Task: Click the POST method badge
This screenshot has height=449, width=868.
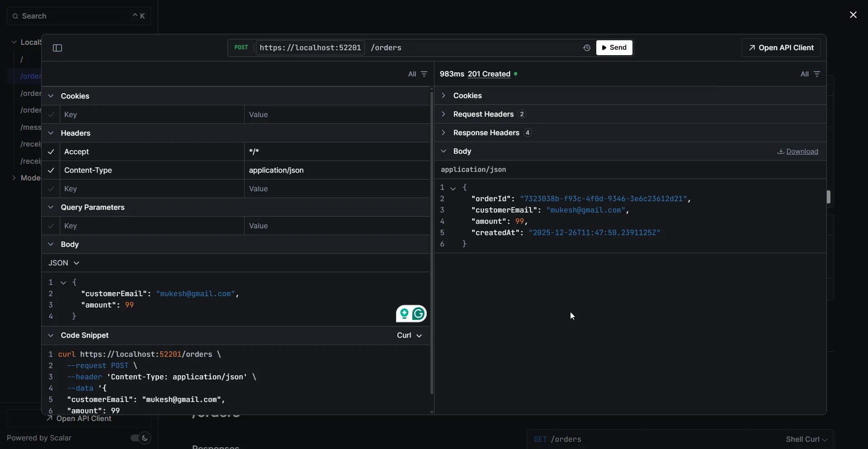Action: 241,47
